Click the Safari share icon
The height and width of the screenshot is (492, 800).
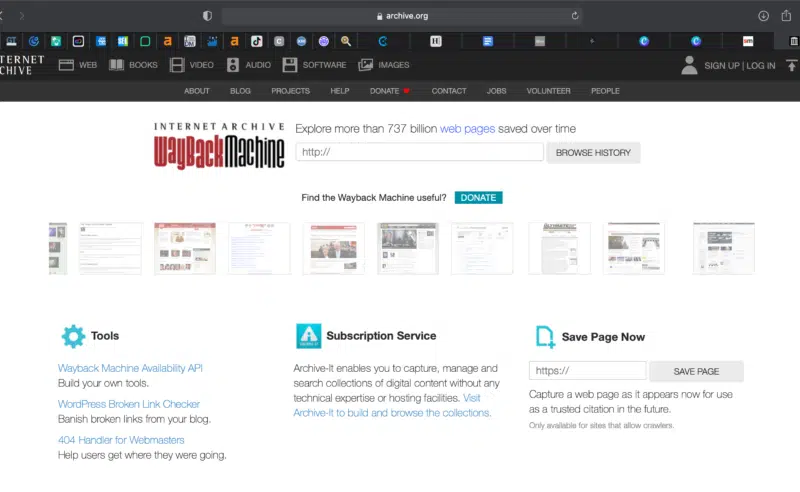(786, 15)
